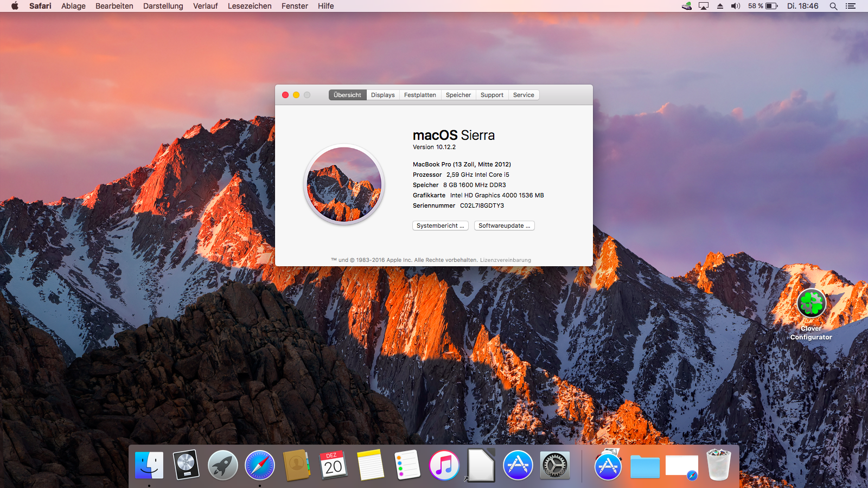Open iTunes from the Dock
This screenshot has height=488, width=868.
pos(444,465)
